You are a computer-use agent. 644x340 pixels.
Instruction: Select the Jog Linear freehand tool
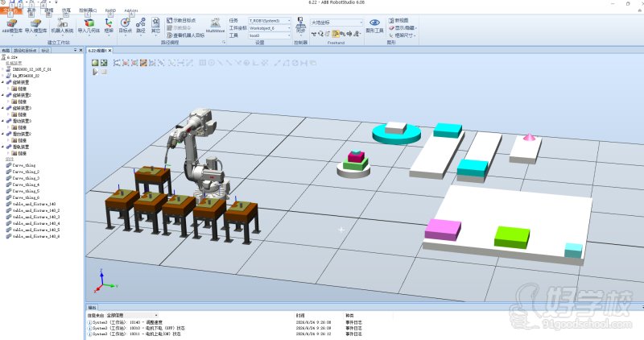[x=342, y=34]
